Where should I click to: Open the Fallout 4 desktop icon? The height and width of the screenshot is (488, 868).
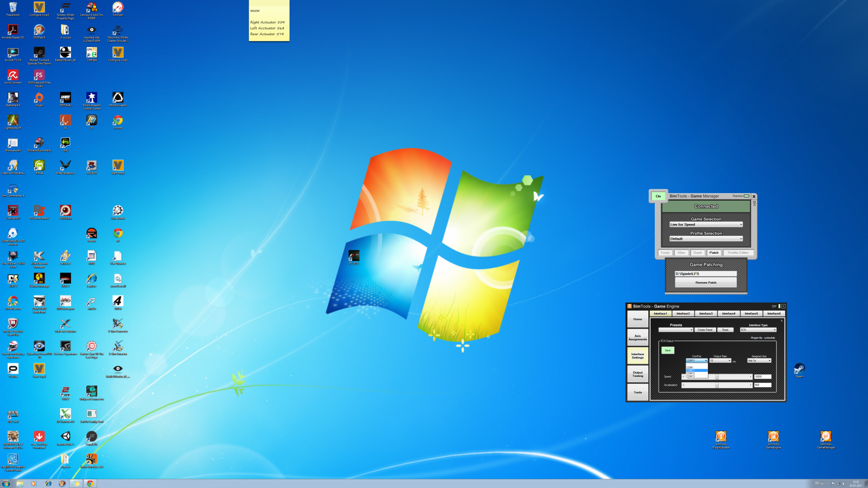pyautogui.click(x=66, y=257)
